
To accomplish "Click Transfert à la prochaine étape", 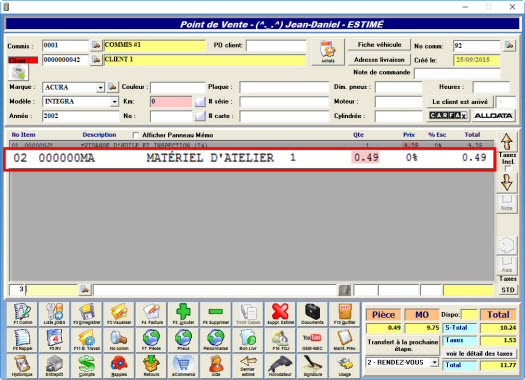I will pos(403,346).
